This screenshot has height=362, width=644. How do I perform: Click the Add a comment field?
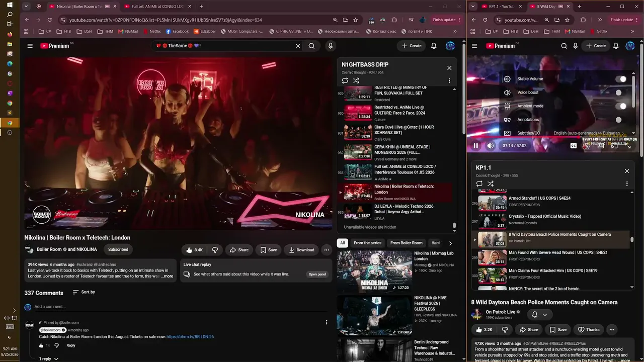pyautogui.click(x=181, y=307)
